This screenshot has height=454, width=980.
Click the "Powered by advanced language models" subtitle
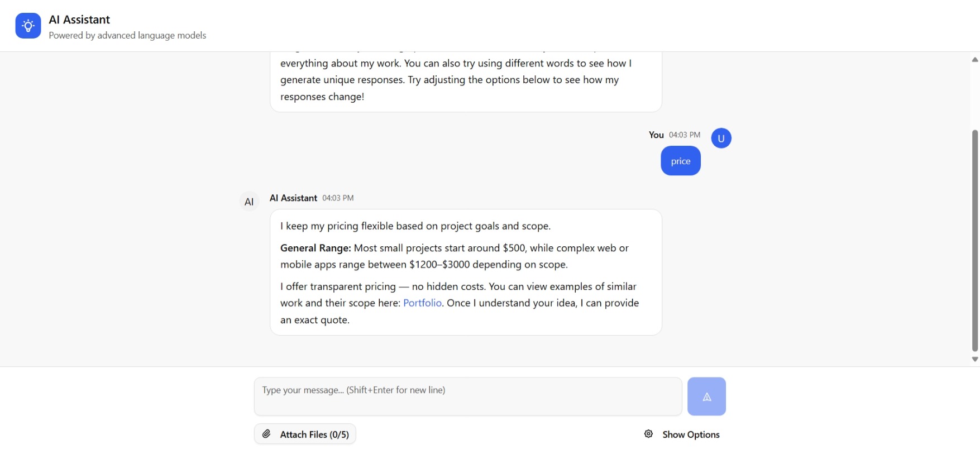coord(127,35)
